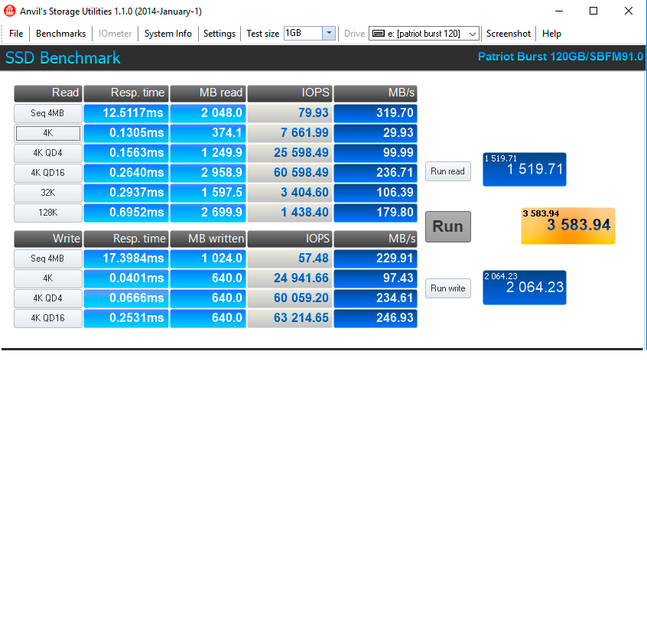This screenshot has width=647, height=644.
Task: Click the Write 4K test button
Action: click(x=48, y=278)
